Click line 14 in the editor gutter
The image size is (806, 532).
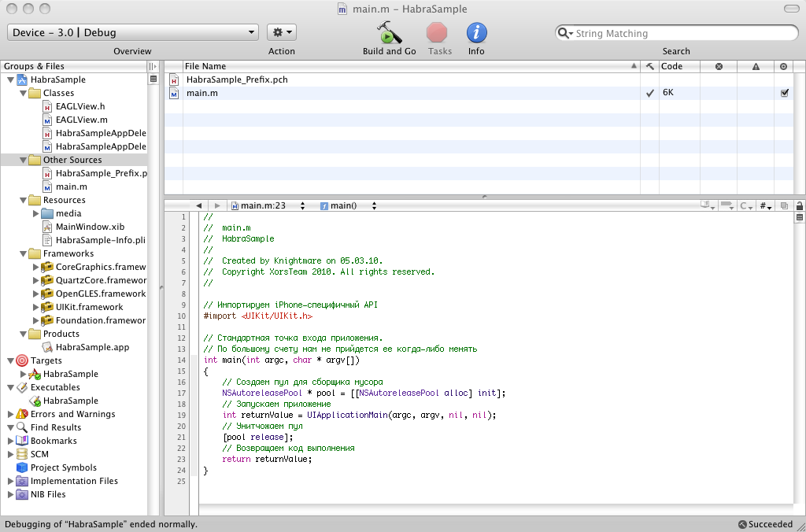pos(182,360)
